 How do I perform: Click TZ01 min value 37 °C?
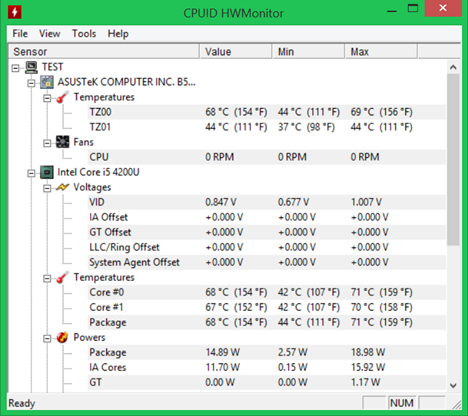point(306,127)
